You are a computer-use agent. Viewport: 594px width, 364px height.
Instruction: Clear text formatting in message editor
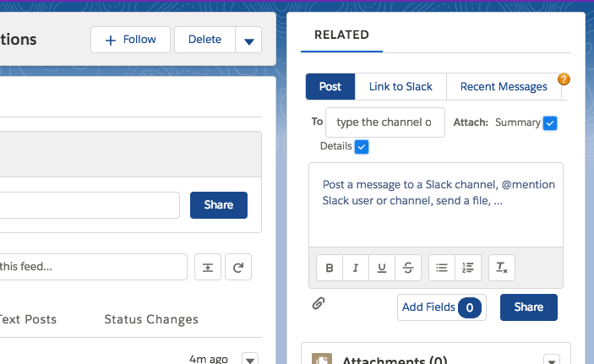click(x=502, y=268)
